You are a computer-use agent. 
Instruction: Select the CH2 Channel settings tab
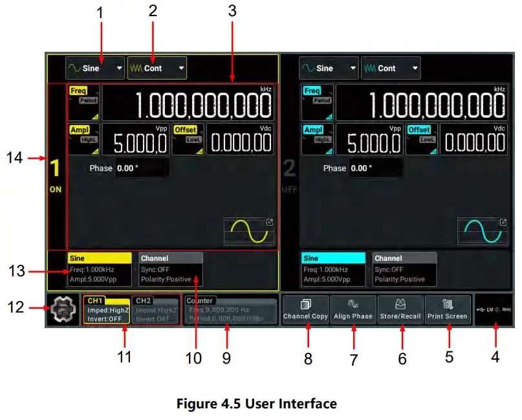(404, 269)
